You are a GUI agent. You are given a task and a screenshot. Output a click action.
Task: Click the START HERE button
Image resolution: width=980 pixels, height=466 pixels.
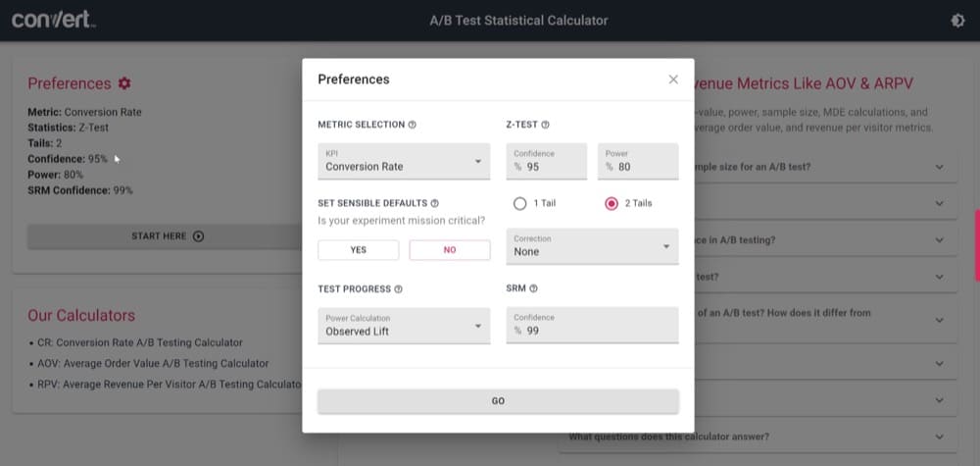[167, 236]
